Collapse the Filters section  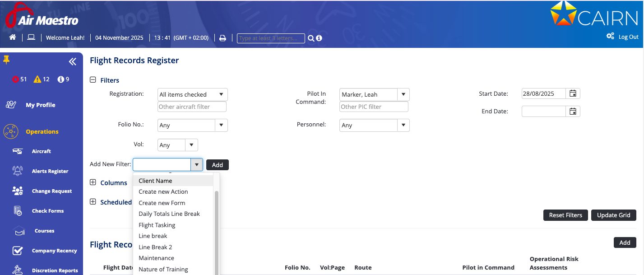pos(93,80)
